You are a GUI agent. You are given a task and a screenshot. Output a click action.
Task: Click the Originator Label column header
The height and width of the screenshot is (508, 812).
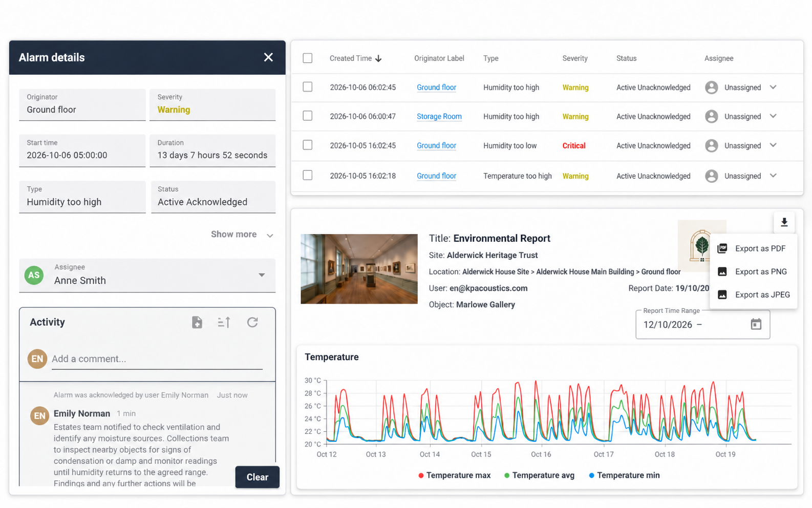[439, 58]
